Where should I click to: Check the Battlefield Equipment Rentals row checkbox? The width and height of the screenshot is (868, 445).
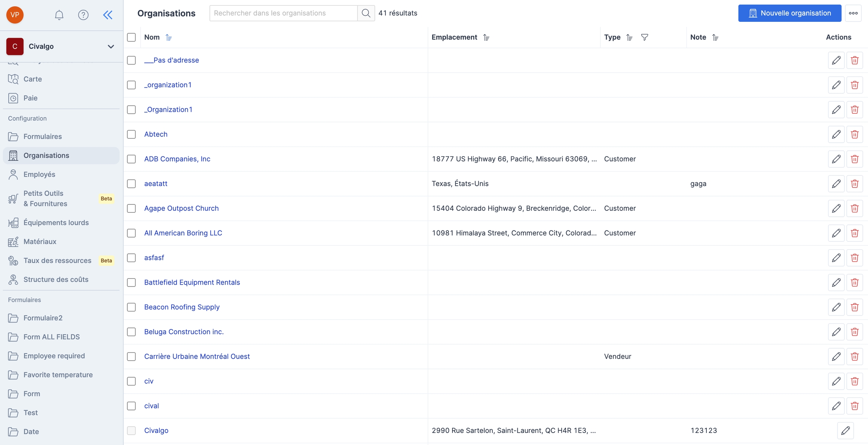(131, 282)
